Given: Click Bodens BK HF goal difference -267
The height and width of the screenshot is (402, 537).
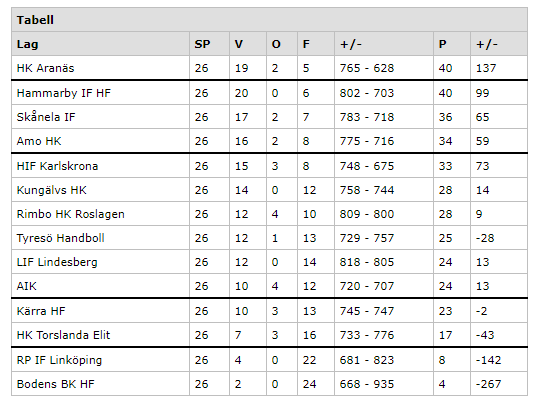Looking at the screenshot, I should tap(488, 384).
